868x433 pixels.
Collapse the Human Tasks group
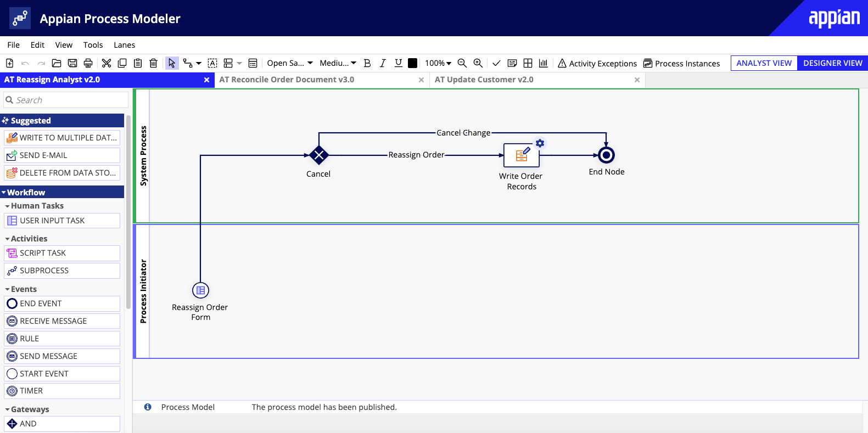34,206
